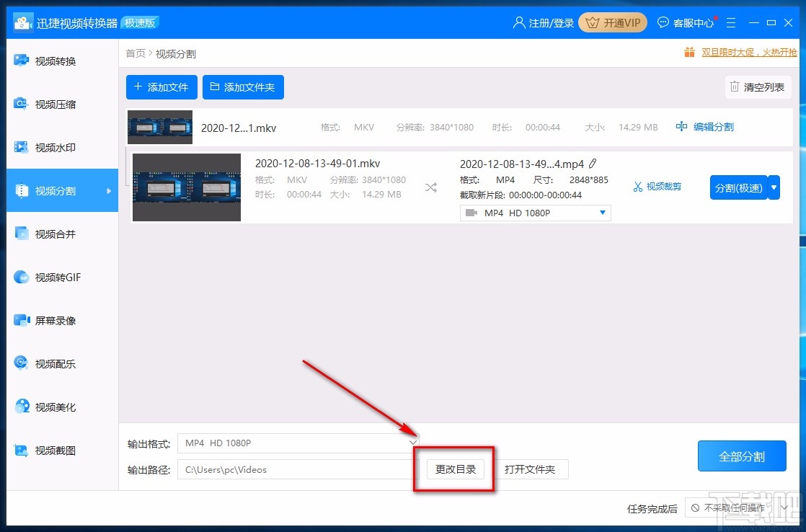Open the 输出格式 dropdown at the bottom
The height and width of the screenshot is (532, 806).
412,444
